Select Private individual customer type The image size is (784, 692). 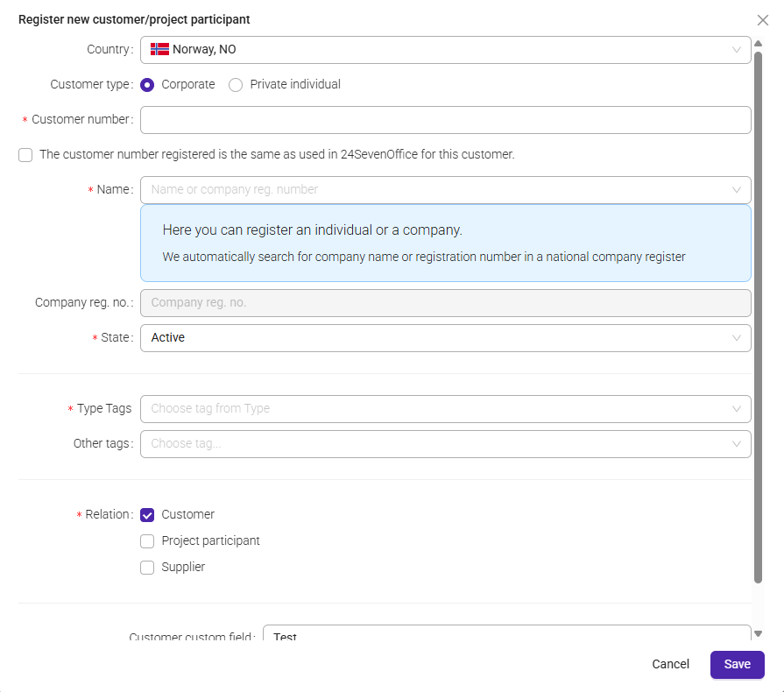pos(236,85)
